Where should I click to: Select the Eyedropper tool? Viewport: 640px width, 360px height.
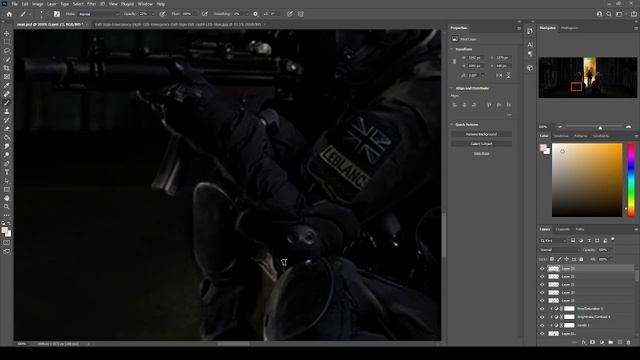click(x=7, y=85)
